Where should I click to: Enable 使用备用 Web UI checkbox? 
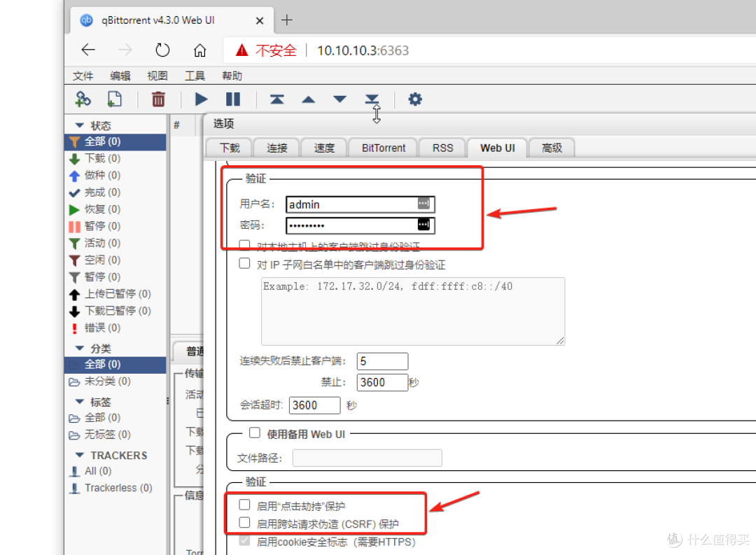(x=255, y=433)
